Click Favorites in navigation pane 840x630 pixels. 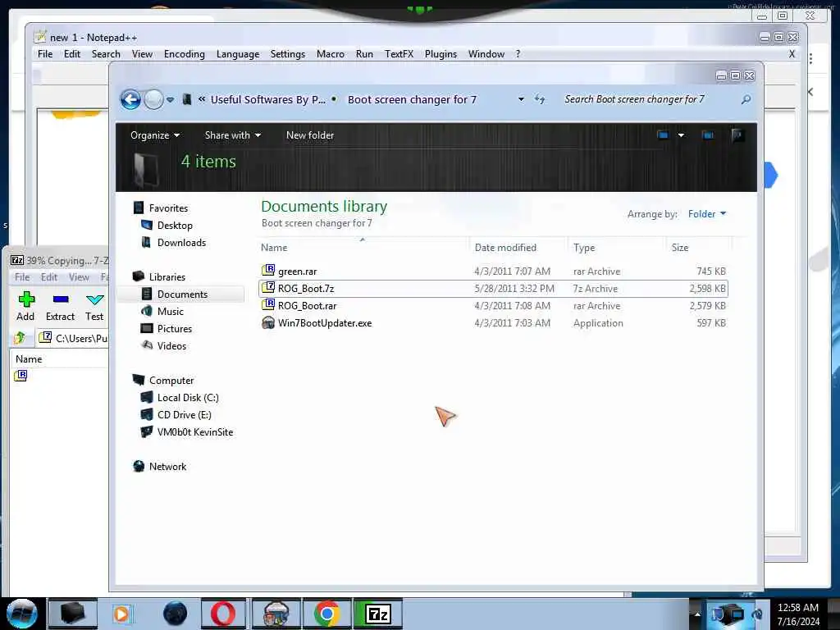pyautogui.click(x=168, y=208)
